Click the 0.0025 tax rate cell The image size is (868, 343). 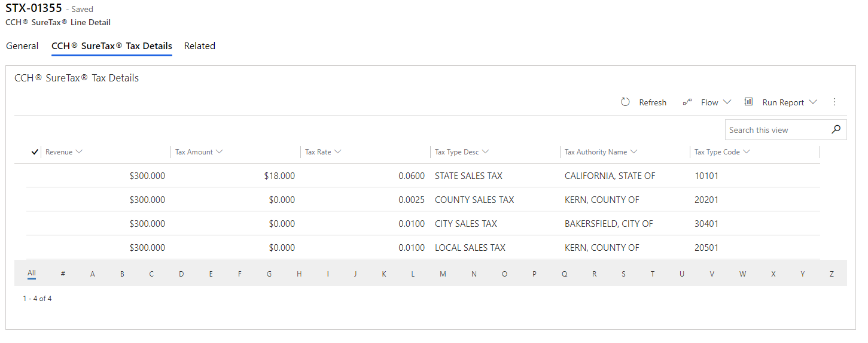click(x=412, y=200)
